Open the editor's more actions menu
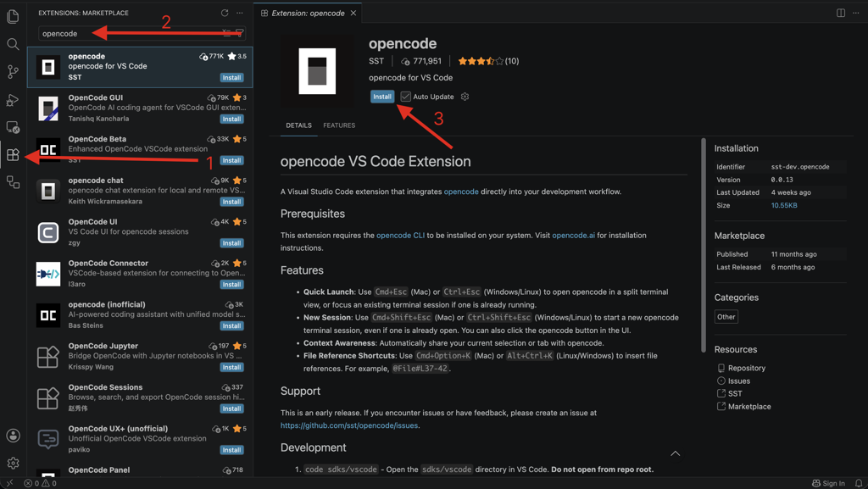The width and height of the screenshot is (868, 489). 856,13
